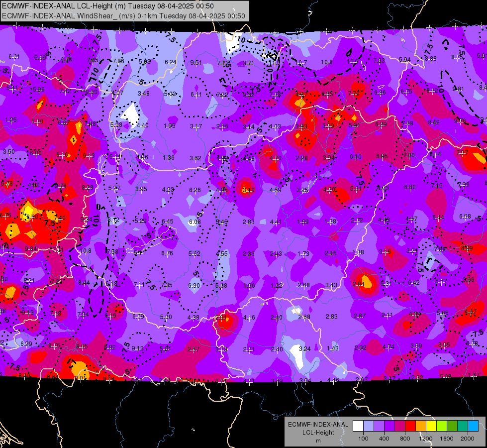Click the grid value '5.62'
This screenshot has height=448, width=487.
[x=194, y=254]
